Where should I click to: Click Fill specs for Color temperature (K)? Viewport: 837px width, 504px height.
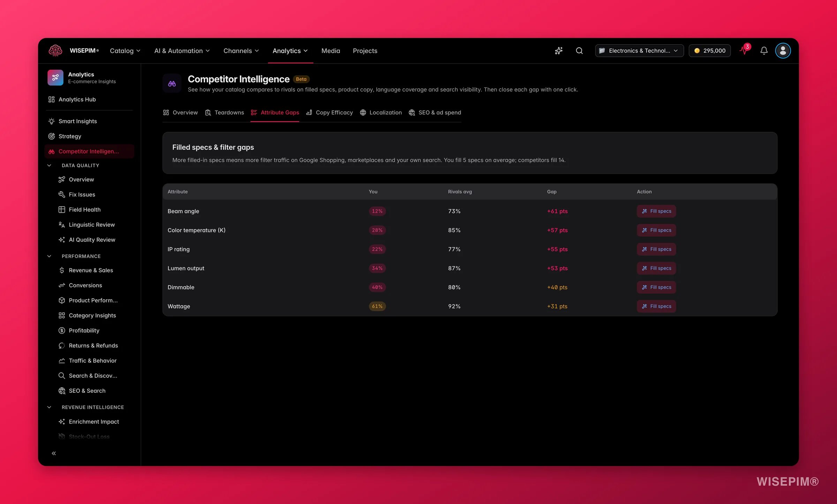pyautogui.click(x=656, y=230)
